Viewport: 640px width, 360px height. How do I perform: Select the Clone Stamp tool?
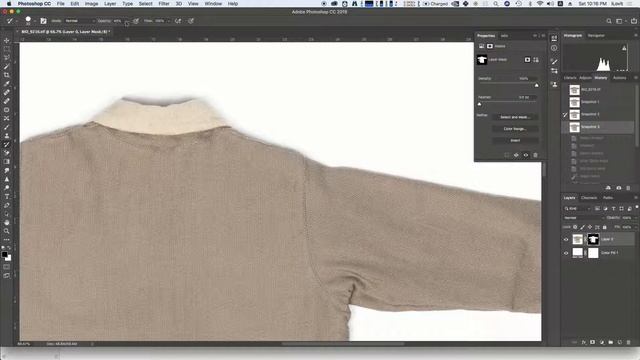tap(7, 136)
